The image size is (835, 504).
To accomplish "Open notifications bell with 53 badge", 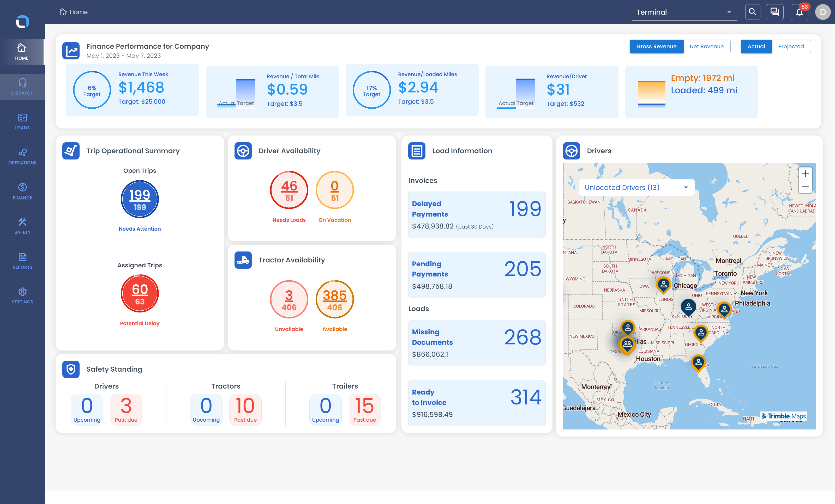I will (x=800, y=12).
